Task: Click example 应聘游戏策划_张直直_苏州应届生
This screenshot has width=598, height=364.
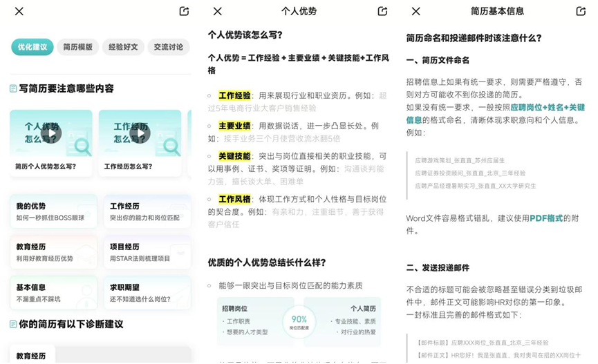Action: pyautogui.click(x=460, y=160)
